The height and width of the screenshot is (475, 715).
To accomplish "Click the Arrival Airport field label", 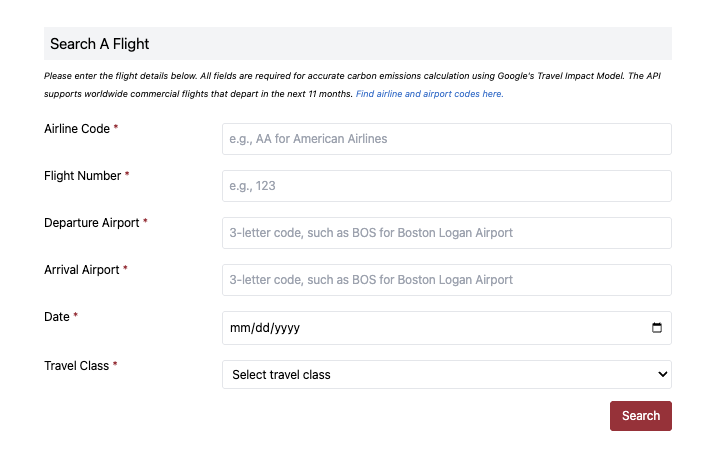I will [81, 270].
